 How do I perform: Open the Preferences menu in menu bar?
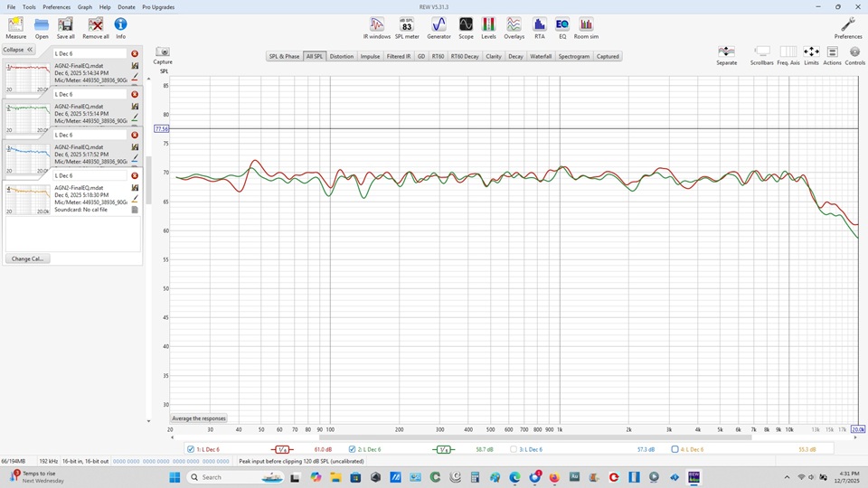click(x=56, y=6)
